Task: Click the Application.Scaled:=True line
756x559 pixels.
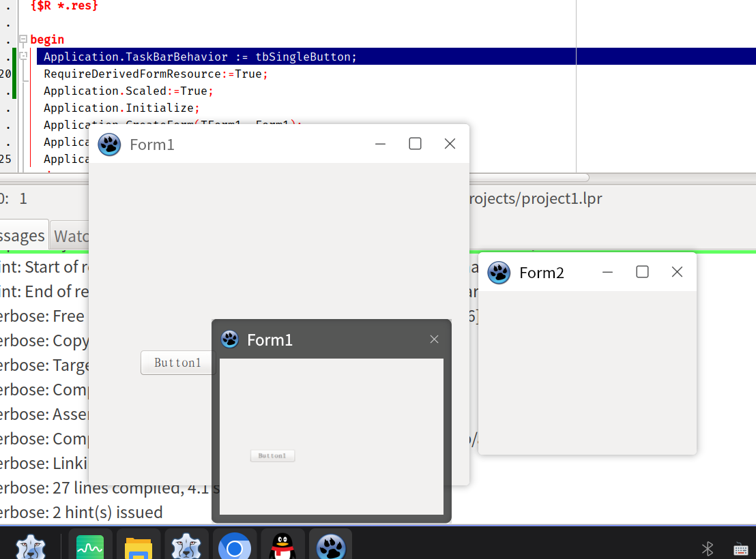Action: click(128, 91)
